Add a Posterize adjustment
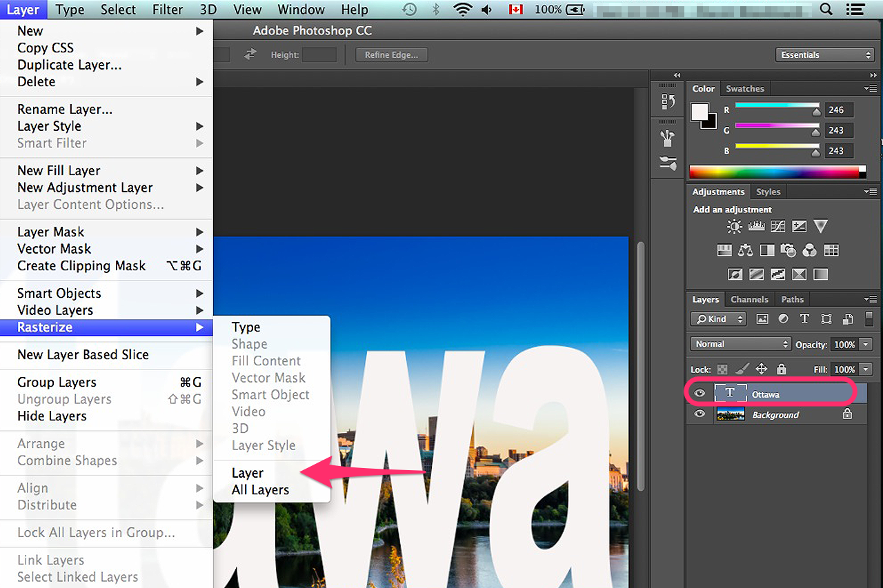 coord(757,274)
